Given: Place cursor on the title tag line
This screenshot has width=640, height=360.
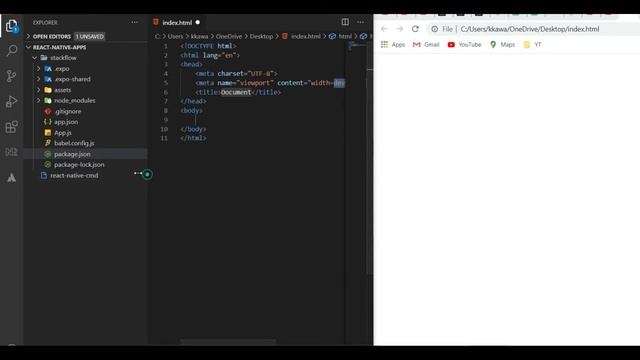Looking at the screenshot, I should tap(238, 92).
